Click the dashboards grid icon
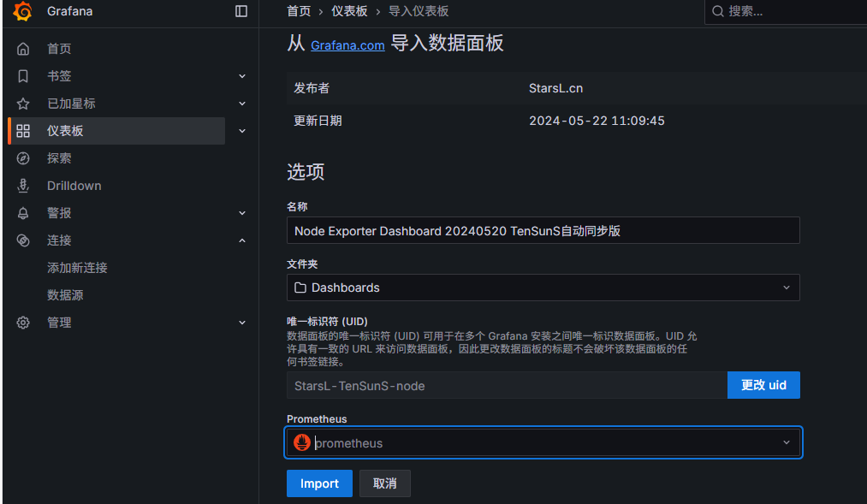 23,131
